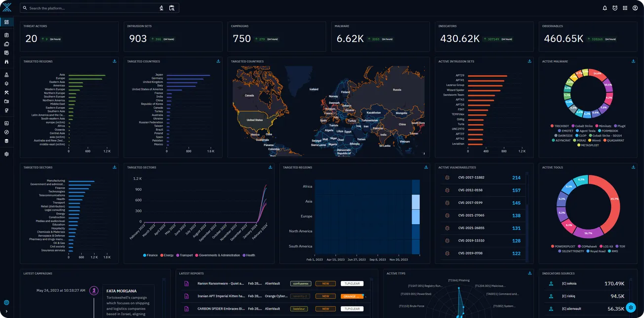Viewport: 644px width, 318px height.
Task: Focus the Search the platform field
Action: (92, 8)
